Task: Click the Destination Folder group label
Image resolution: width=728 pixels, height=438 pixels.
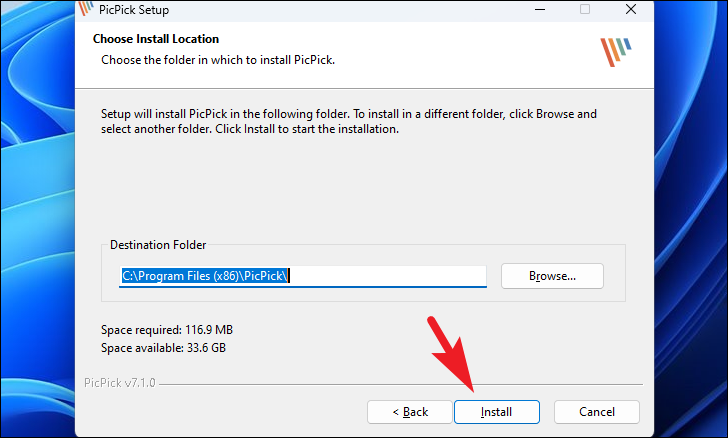Action: point(158,245)
